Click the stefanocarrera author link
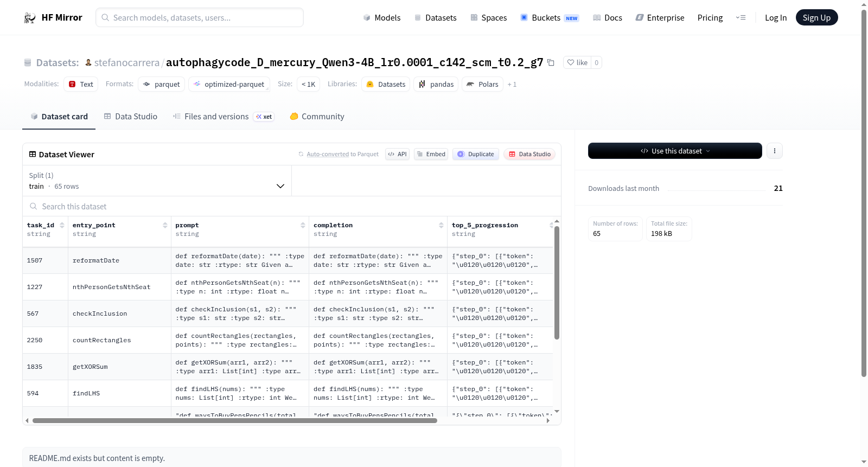868x467 pixels. point(127,62)
